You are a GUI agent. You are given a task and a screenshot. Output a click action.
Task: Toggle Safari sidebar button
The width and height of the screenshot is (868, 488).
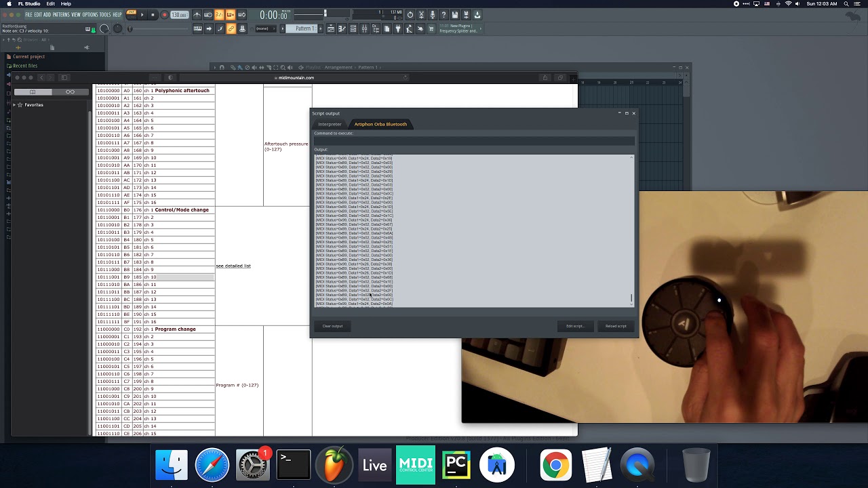[64, 77]
